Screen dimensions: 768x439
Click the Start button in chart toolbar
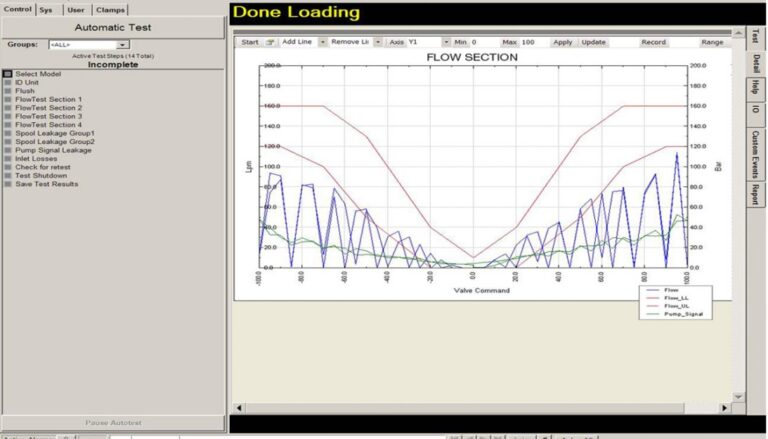pyautogui.click(x=250, y=42)
